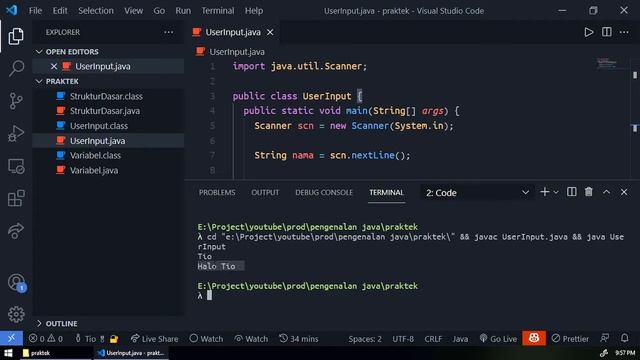Click Live Share in status bar
The width and height of the screenshot is (640, 360).
(154, 339)
